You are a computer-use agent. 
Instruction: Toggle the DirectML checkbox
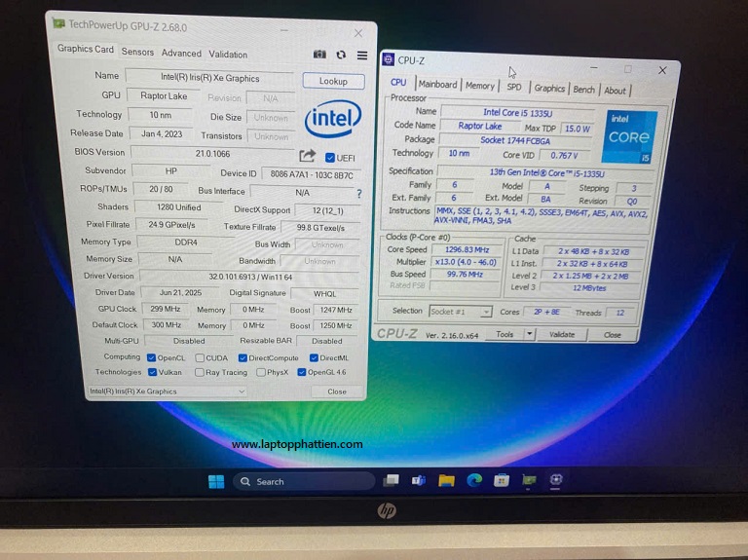tap(314, 357)
